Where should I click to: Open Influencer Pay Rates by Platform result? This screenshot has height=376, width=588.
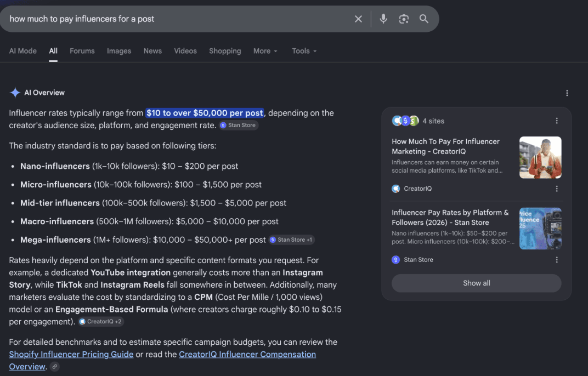tap(450, 218)
